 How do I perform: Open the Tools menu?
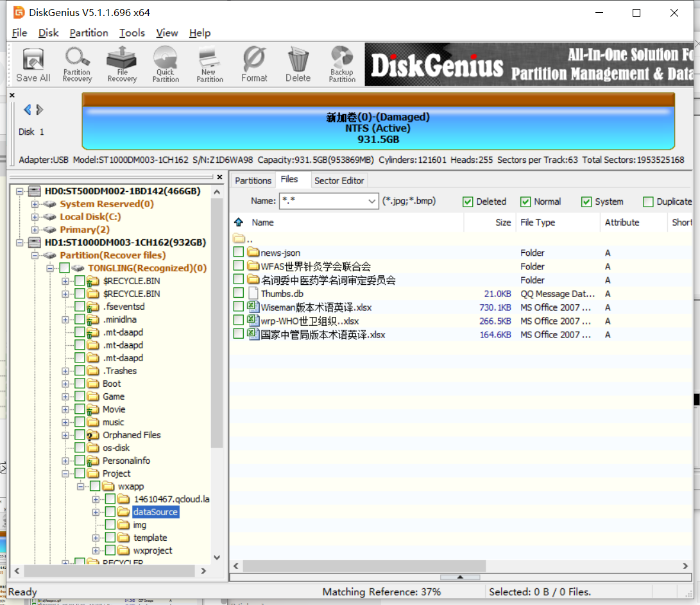pos(132,33)
